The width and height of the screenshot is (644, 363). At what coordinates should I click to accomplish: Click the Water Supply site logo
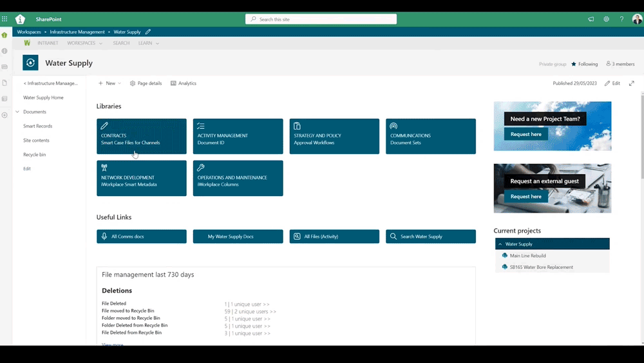tap(30, 63)
